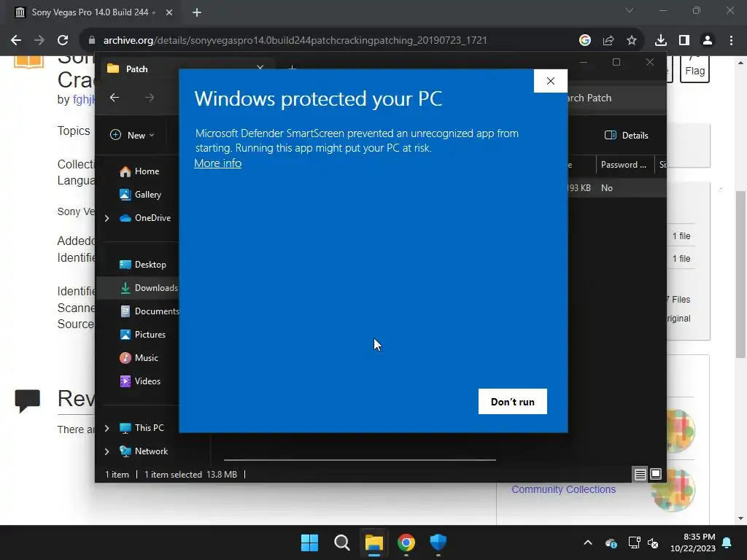Screen dimensions: 747x560
Task: Expand the OneDrive tree node
Action: pyautogui.click(x=107, y=218)
